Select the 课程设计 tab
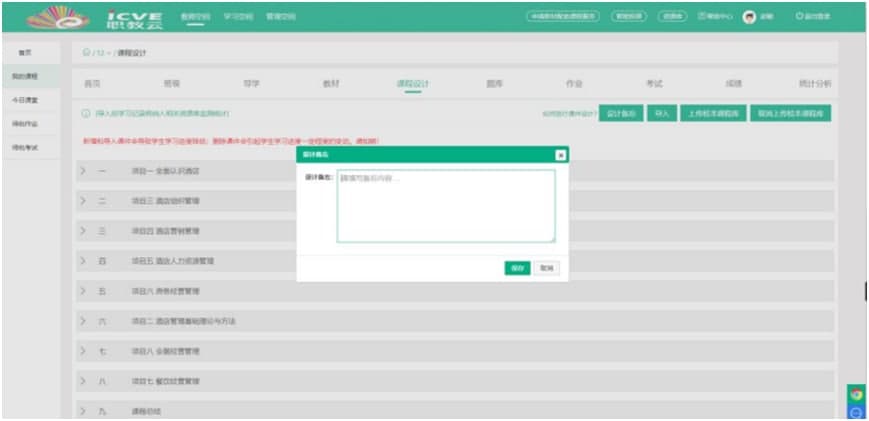Image resolution: width=869 pixels, height=421 pixels. click(413, 84)
